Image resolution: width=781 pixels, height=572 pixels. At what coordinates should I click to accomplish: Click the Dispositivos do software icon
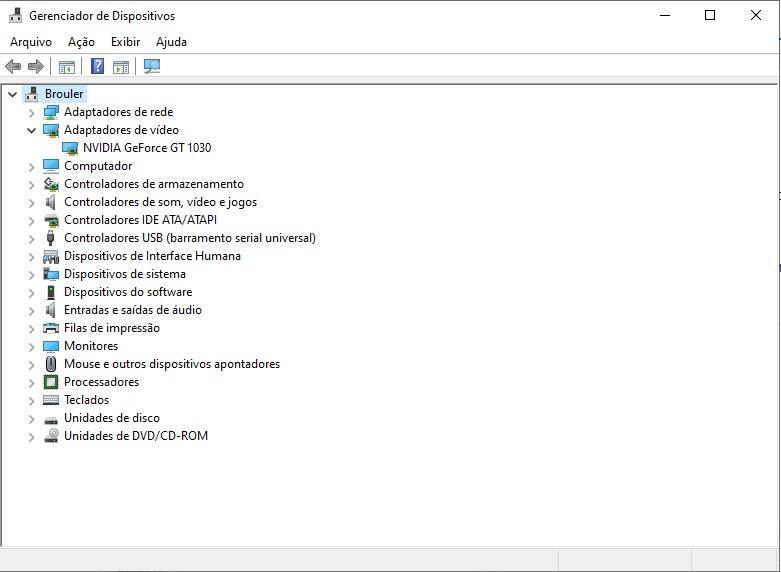(51, 292)
